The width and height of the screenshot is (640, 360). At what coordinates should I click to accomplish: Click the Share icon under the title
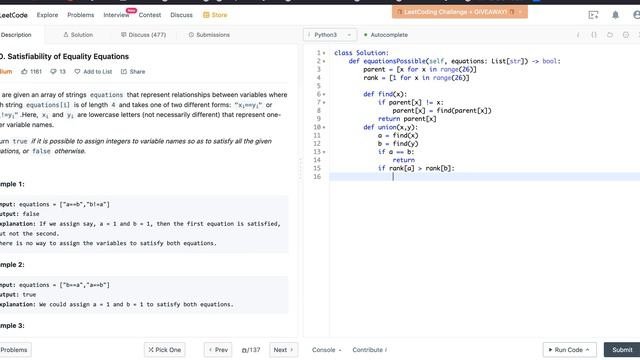(x=124, y=71)
